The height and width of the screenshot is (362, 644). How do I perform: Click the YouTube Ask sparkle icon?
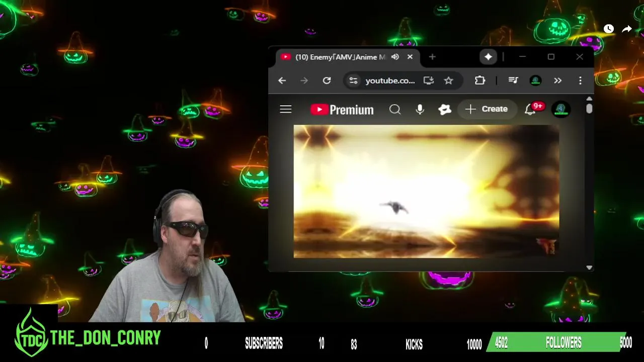445,109
